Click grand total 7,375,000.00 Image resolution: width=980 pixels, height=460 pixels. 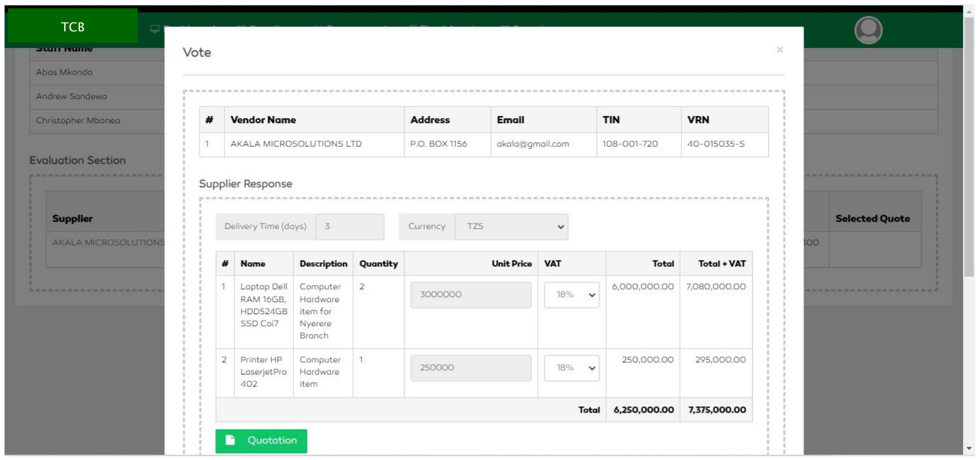[x=717, y=410]
